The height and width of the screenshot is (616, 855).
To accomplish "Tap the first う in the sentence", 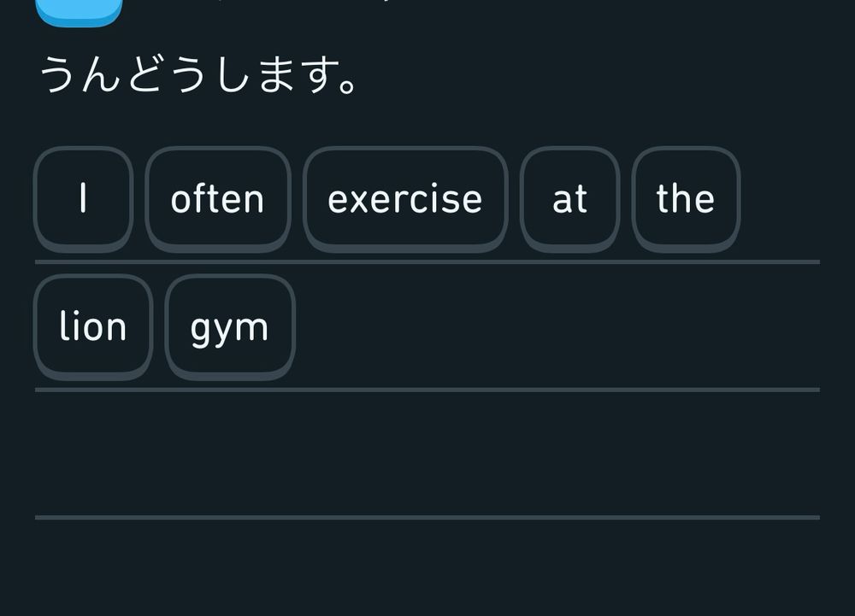I will click(60, 77).
